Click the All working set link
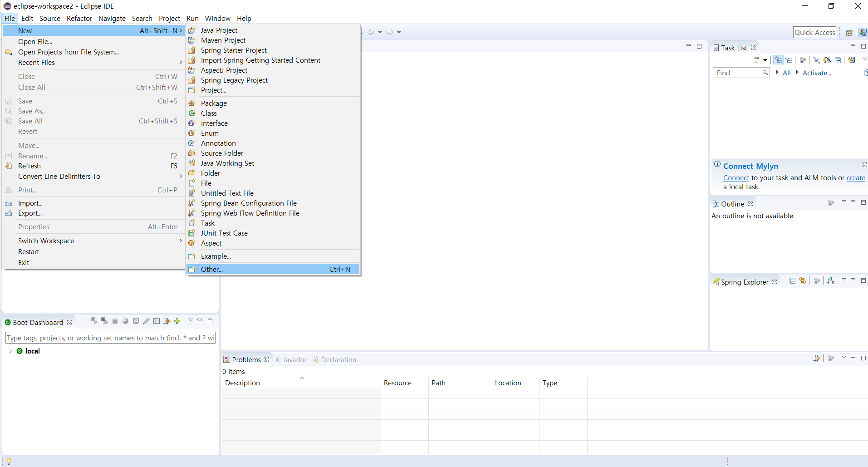This screenshot has width=868, height=467. tap(786, 73)
